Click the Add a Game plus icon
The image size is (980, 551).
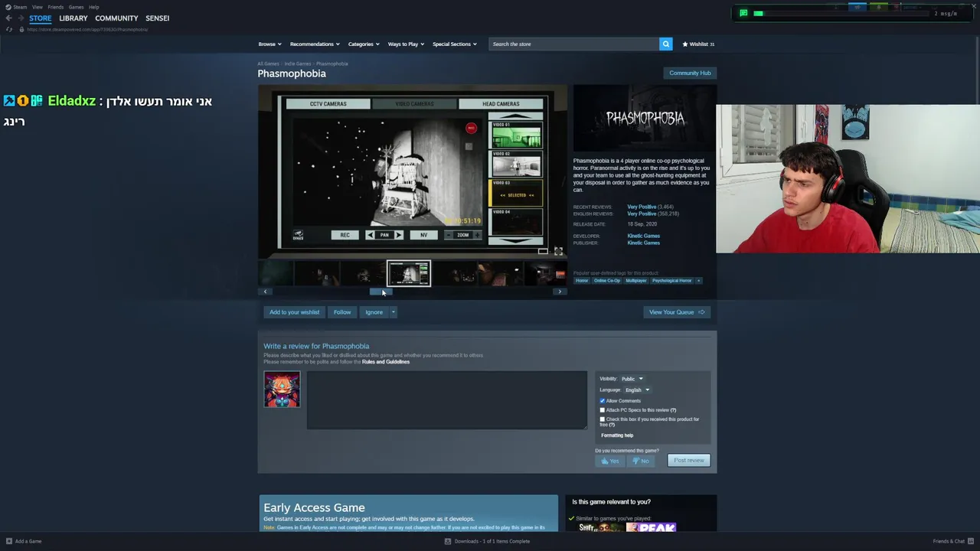point(9,541)
